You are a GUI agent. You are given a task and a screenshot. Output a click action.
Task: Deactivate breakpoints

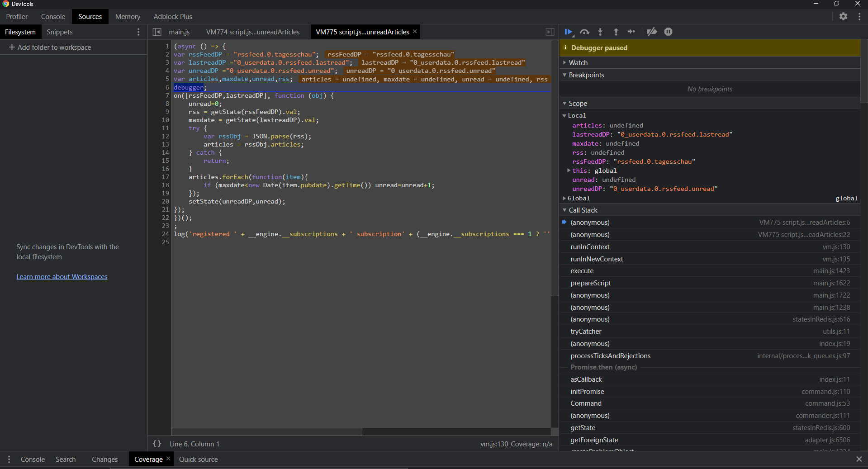(652, 32)
